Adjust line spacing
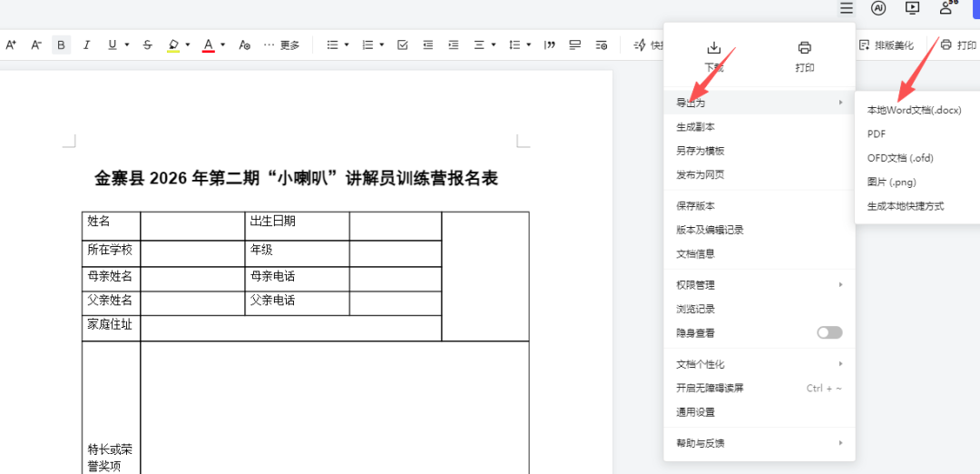The width and height of the screenshot is (980, 474). tap(514, 45)
